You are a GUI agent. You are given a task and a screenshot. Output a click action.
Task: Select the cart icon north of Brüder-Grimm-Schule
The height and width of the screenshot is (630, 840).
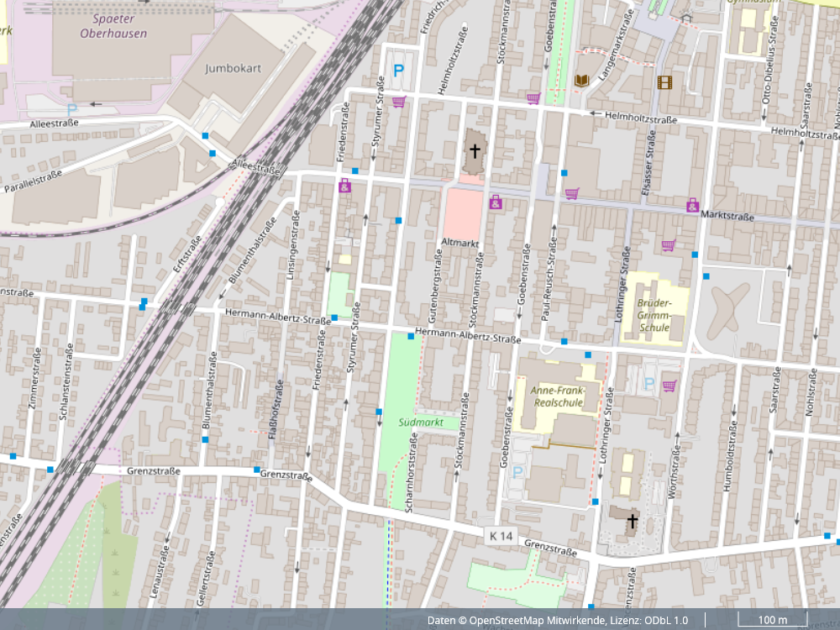(x=668, y=245)
